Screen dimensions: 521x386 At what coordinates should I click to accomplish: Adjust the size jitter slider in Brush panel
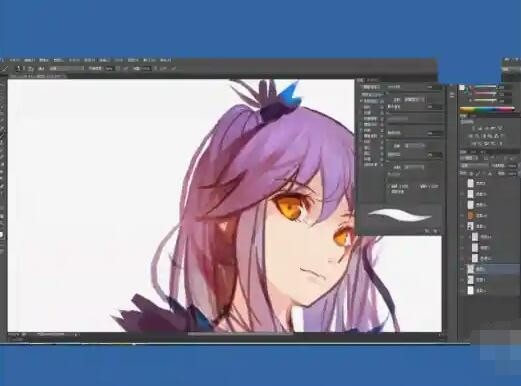[415, 92]
